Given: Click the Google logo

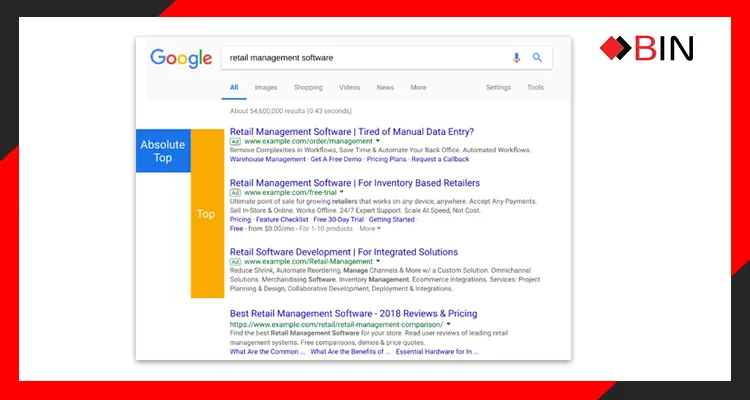Looking at the screenshot, I should click(181, 58).
